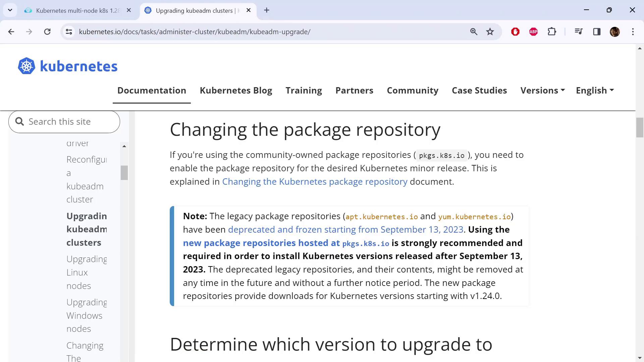Open the Case Studies nav item
Screen dimensions: 644x362
479,90
